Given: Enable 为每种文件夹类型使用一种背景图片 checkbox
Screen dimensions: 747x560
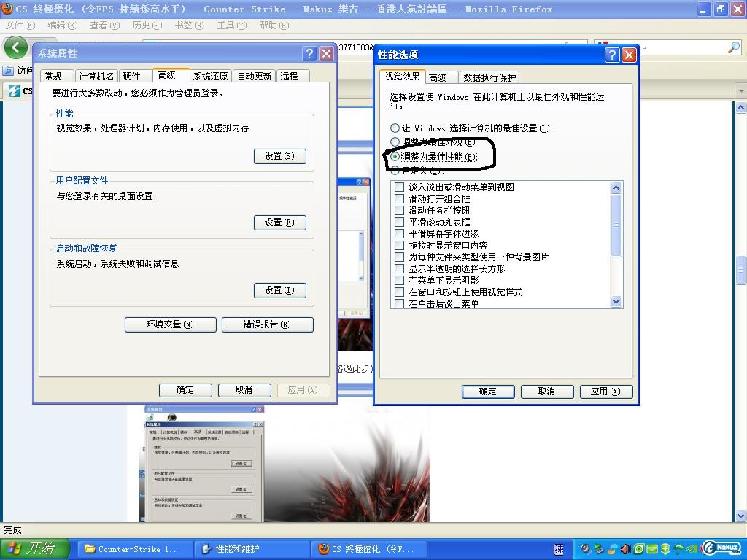Looking at the screenshot, I should pos(399,257).
